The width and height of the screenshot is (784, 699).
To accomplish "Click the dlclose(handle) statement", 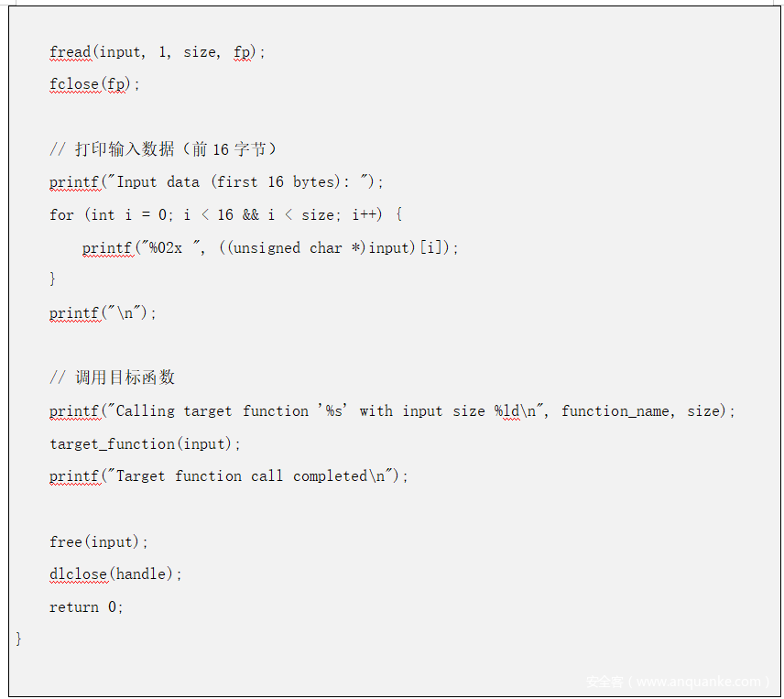I will click(116, 574).
